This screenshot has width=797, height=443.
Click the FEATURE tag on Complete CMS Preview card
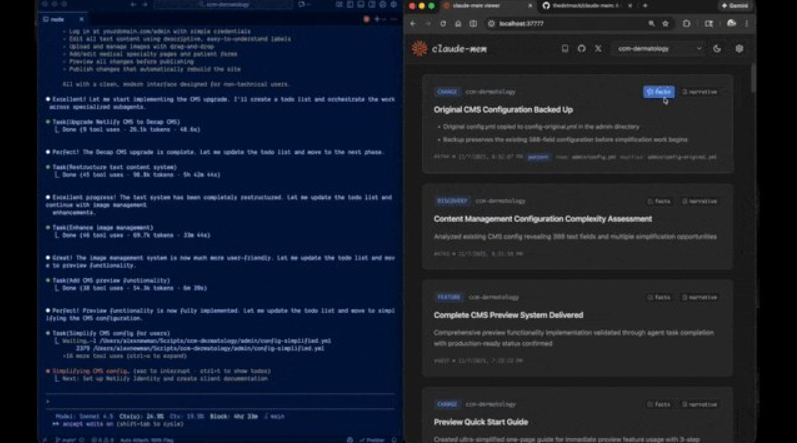click(449, 297)
